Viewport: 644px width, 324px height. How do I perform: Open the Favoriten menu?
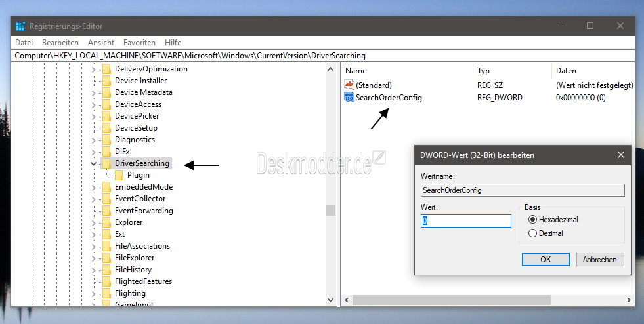pos(139,42)
